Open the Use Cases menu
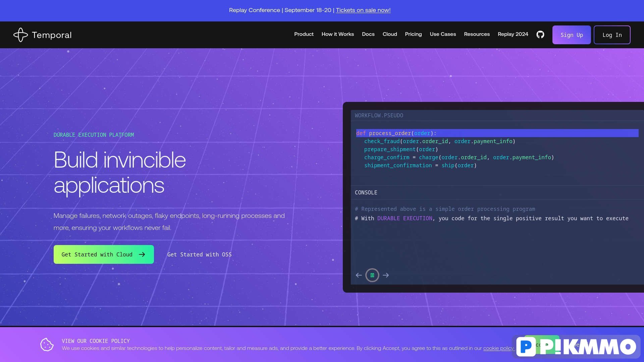Image resolution: width=644 pixels, height=362 pixels. (443, 34)
